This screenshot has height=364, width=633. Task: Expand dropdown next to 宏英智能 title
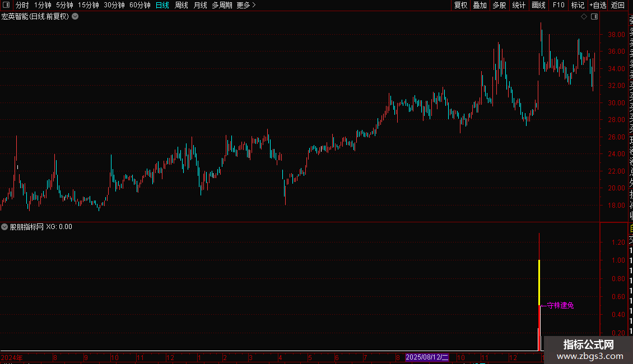click(75, 17)
